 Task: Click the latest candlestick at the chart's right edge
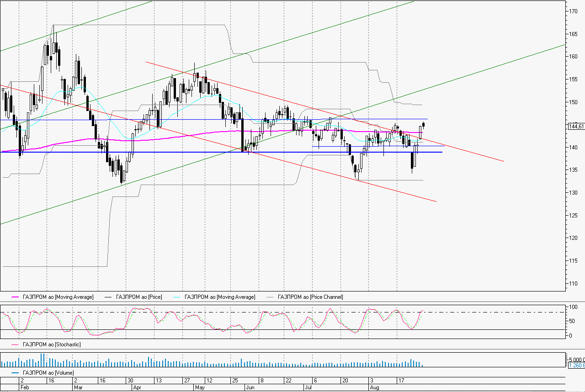pyautogui.click(x=424, y=124)
